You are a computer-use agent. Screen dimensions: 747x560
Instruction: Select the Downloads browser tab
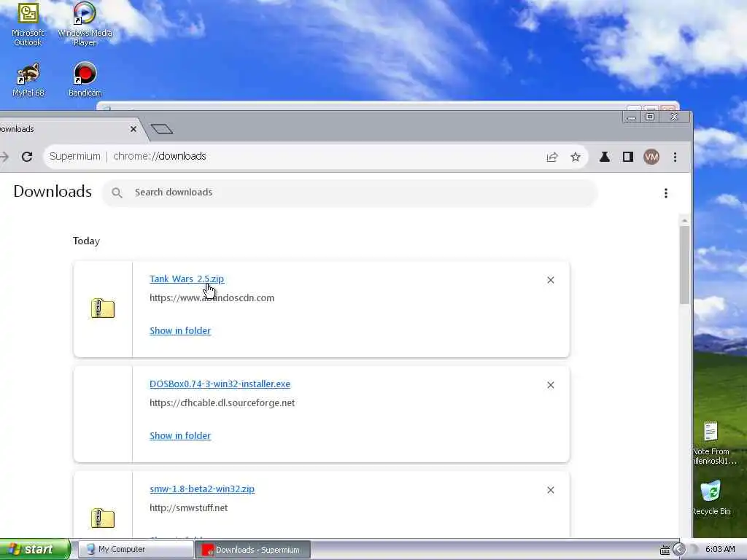tap(62, 129)
